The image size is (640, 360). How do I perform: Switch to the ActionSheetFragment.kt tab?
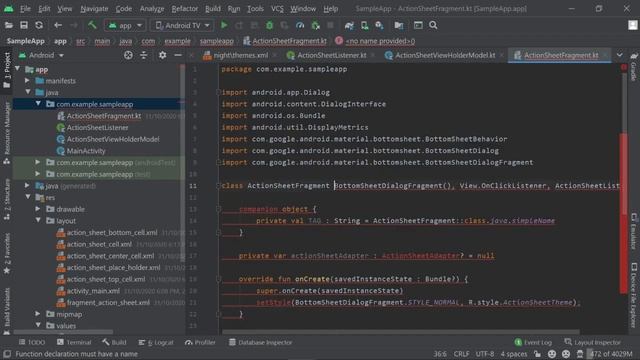[x=560, y=55]
